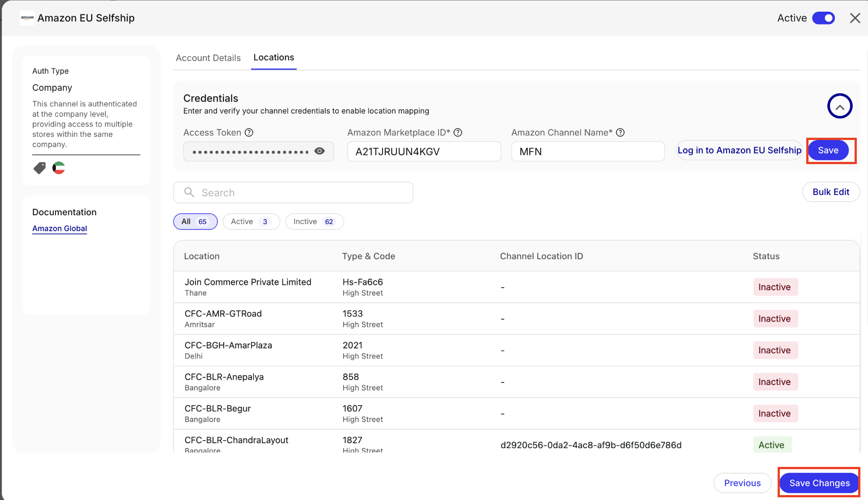868x500 pixels.
Task: Show All 65 locations chip
Action: point(195,221)
